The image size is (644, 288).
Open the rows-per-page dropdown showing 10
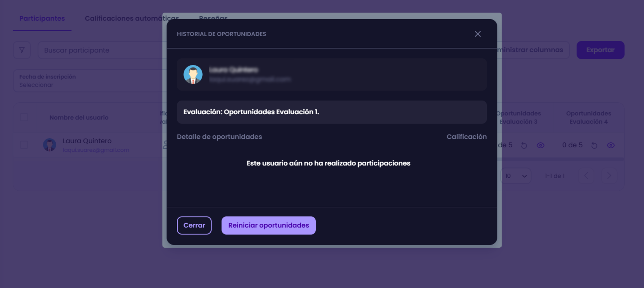coord(516,176)
